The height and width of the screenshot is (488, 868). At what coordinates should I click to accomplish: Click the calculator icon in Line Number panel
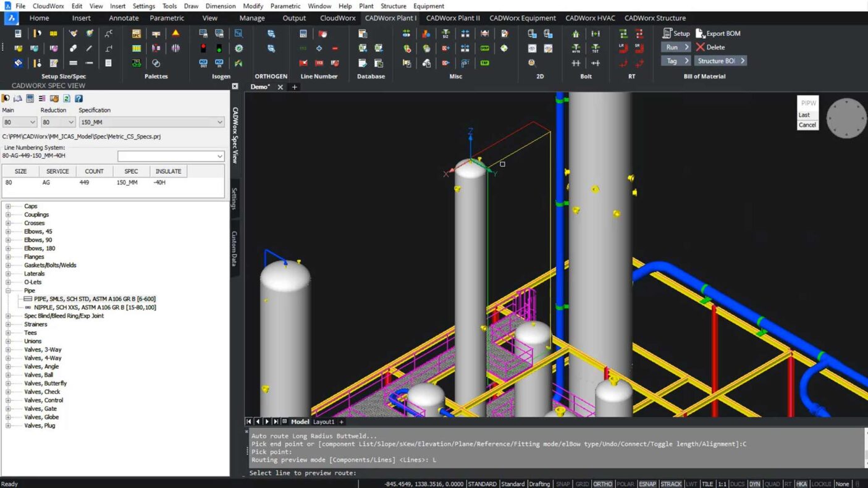point(303,33)
